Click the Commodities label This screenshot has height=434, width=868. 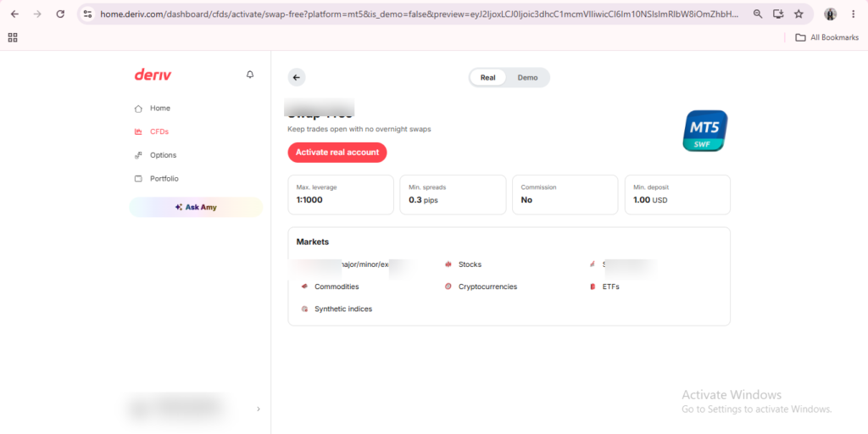point(337,287)
